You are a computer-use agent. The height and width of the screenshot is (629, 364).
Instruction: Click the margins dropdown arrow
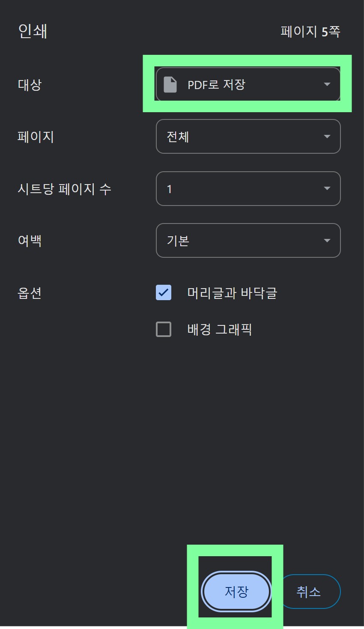point(327,241)
